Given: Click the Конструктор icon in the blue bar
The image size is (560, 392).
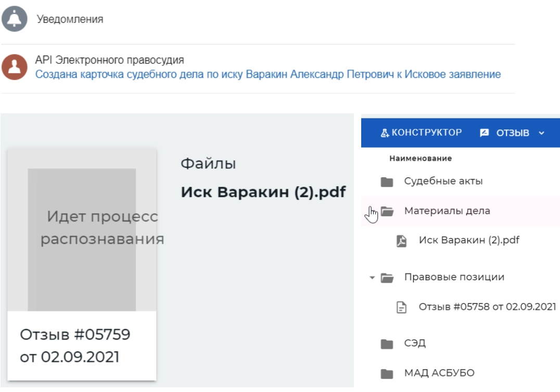Looking at the screenshot, I should [x=385, y=133].
